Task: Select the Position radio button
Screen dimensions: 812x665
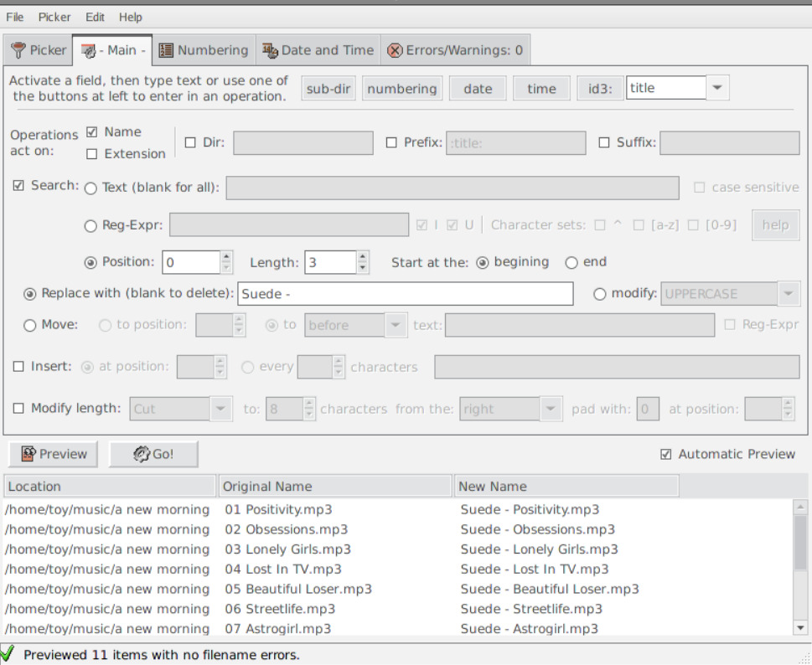Action: tap(91, 262)
